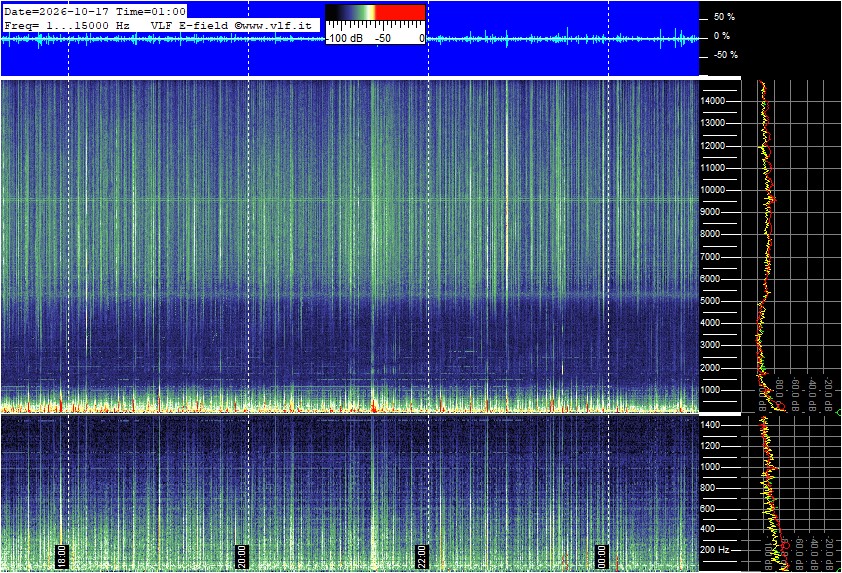The width and height of the screenshot is (842, 573).
Task: Click the -50 label on color scale
Action: click(382, 38)
